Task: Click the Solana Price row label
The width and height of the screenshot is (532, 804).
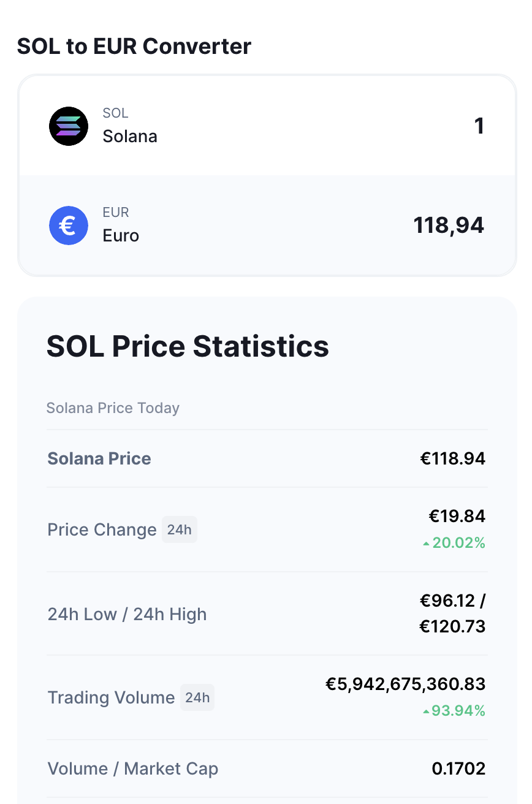Action: coord(99,458)
